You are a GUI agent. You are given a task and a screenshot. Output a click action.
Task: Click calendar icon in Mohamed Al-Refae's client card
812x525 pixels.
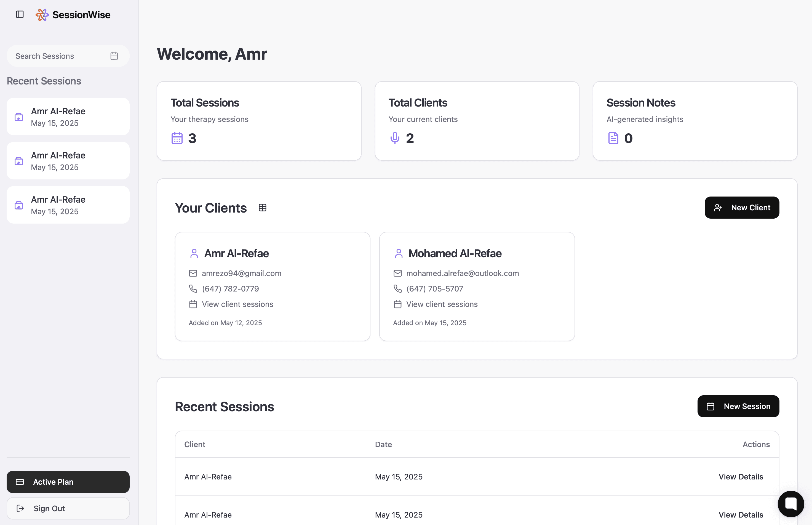coord(397,304)
